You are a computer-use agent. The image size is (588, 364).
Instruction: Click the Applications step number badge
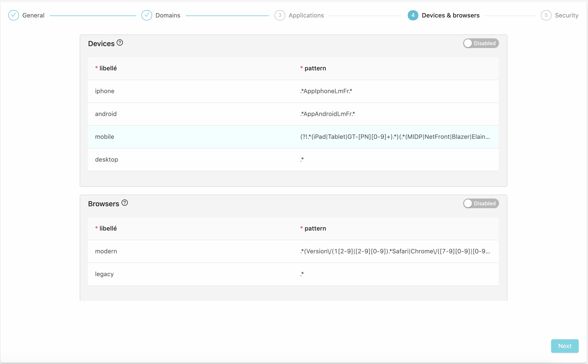click(279, 15)
